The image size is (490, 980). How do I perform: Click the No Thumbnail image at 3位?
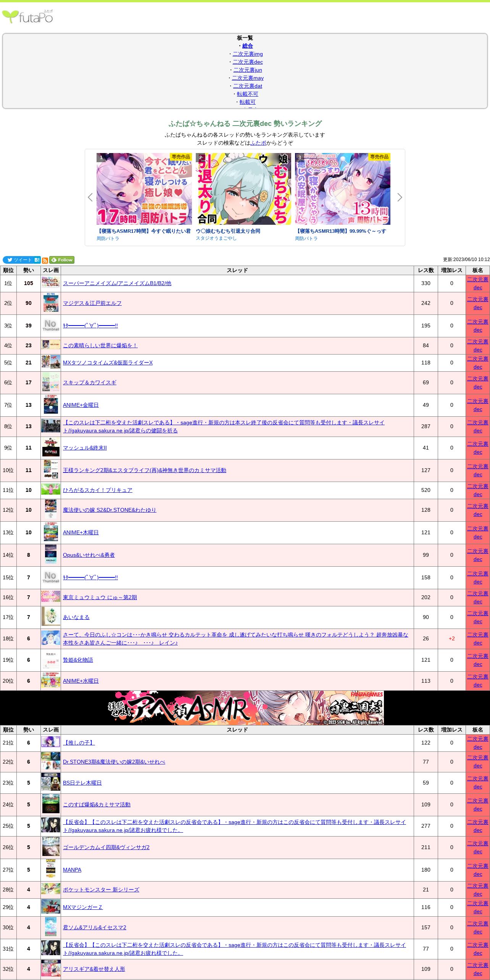tap(51, 326)
